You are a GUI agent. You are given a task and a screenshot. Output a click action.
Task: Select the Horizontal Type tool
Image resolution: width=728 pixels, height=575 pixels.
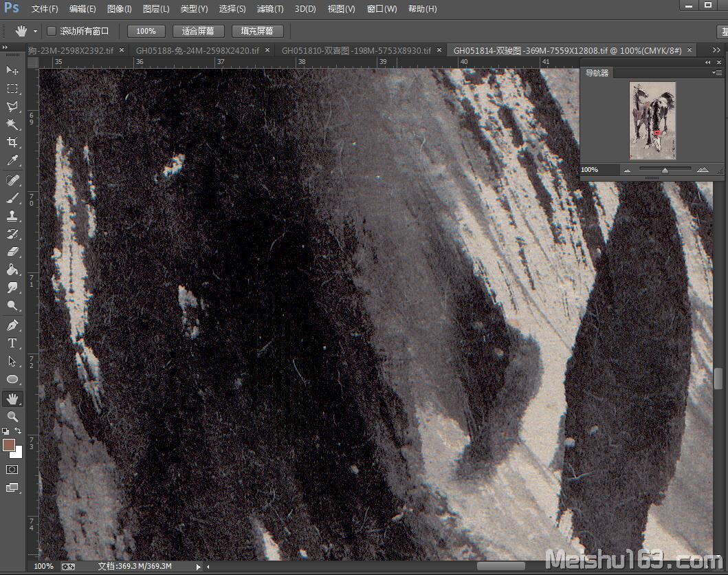pos(12,343)
